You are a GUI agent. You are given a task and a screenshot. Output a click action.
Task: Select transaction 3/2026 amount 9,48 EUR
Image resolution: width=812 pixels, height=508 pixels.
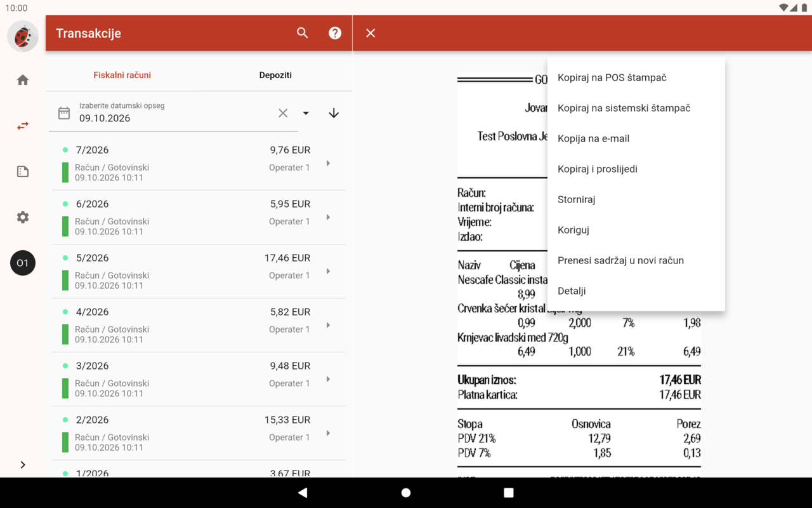tap(290, 366)
